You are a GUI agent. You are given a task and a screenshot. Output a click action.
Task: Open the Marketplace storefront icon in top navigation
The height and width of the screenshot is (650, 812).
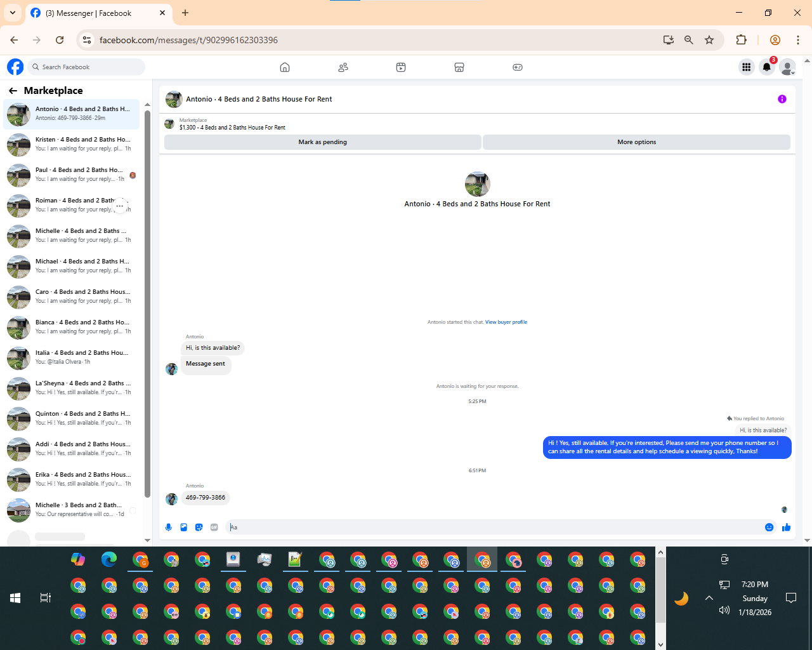459,67
